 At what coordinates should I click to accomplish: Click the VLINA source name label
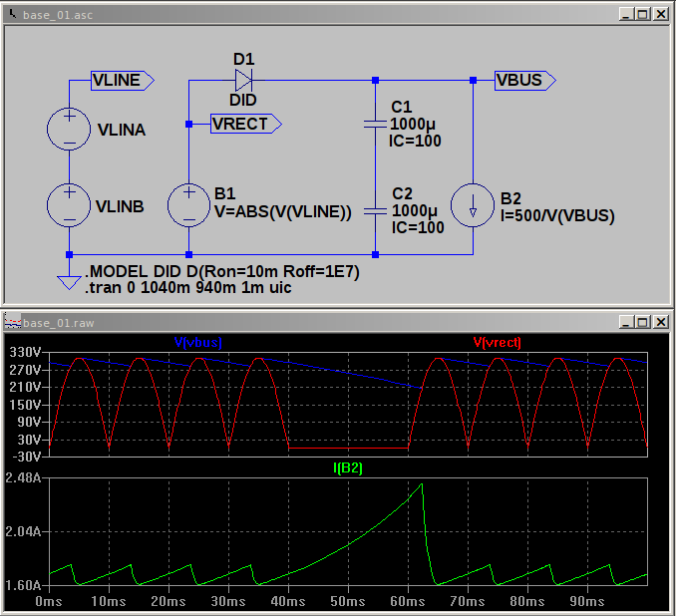point(122,130)
